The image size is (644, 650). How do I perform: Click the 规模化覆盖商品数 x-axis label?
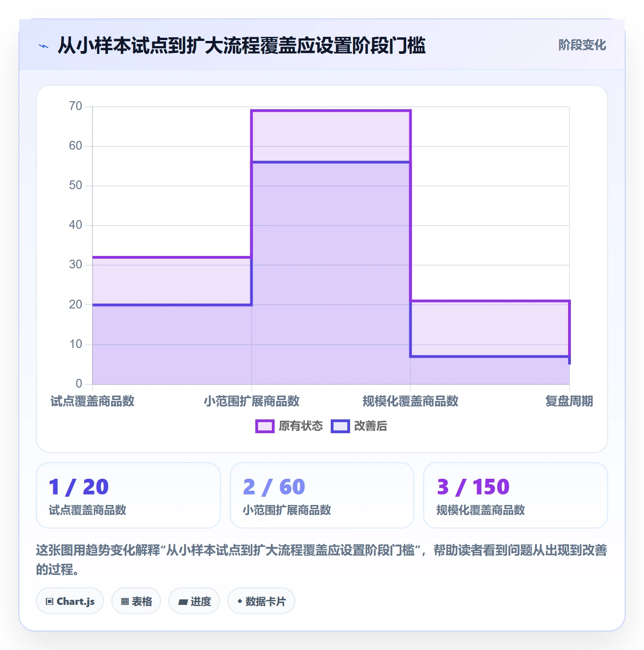pyautogui.click(x=410, y=401)
